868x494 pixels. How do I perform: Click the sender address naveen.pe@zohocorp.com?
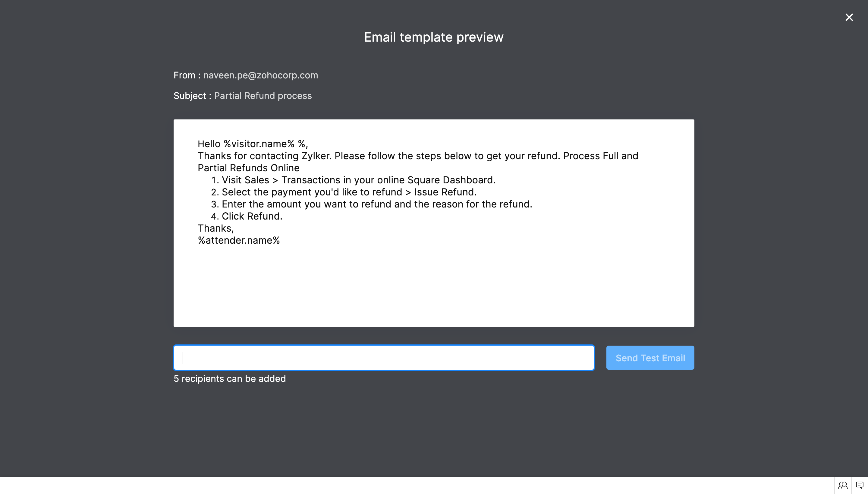[260, 75]
